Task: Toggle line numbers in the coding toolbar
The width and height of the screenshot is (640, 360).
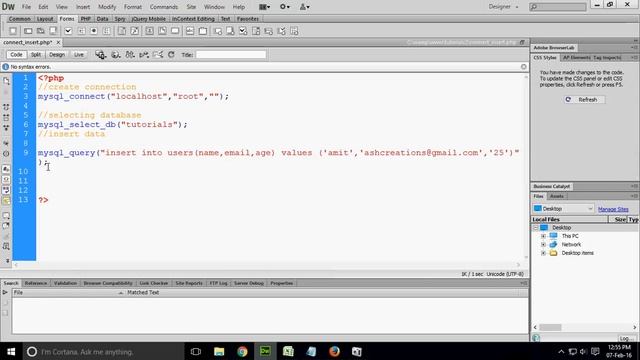Action: [x=6, y=169]
